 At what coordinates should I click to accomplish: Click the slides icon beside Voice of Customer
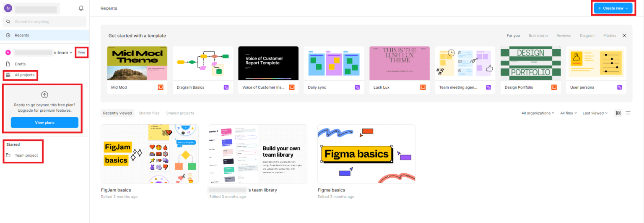coord(292,87)
